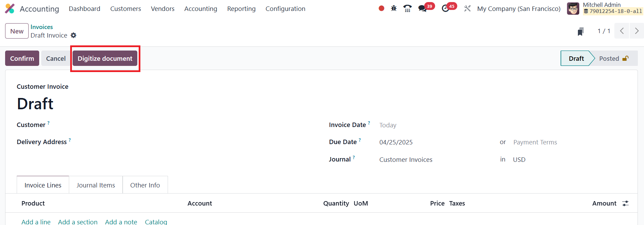This screenshot has width=644, height=225.
Task: Open the VoIP phone icon
Action: click(407, 9)
